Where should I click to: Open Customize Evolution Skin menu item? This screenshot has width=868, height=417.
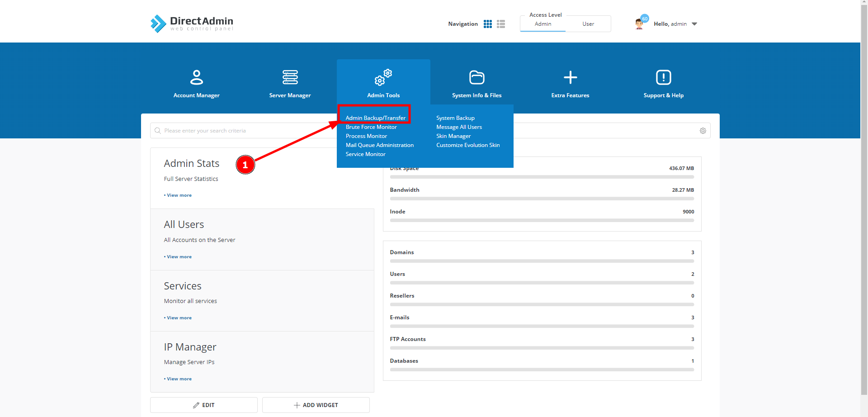pos(468,145)
